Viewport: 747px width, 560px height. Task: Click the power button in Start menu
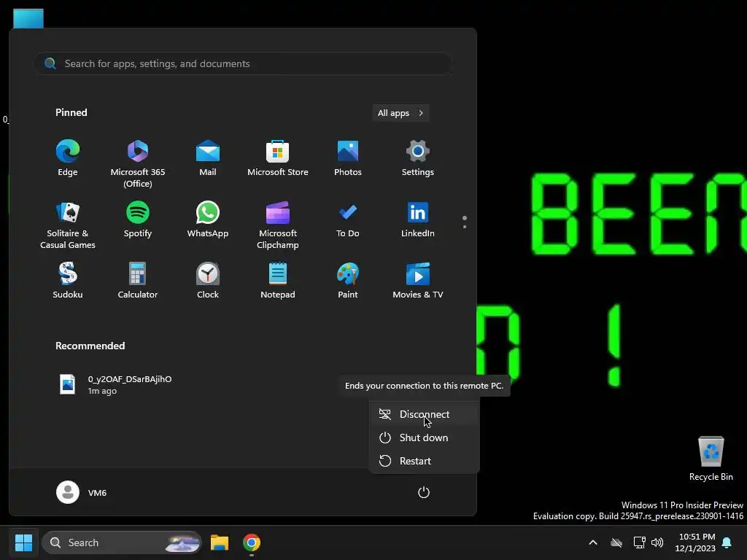point(424,492)
